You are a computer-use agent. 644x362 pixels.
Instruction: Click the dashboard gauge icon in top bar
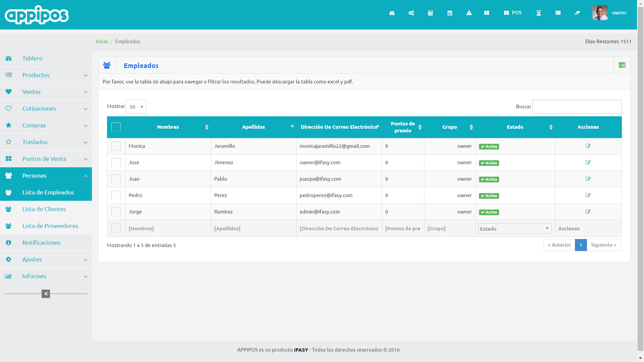coord(392,13)
